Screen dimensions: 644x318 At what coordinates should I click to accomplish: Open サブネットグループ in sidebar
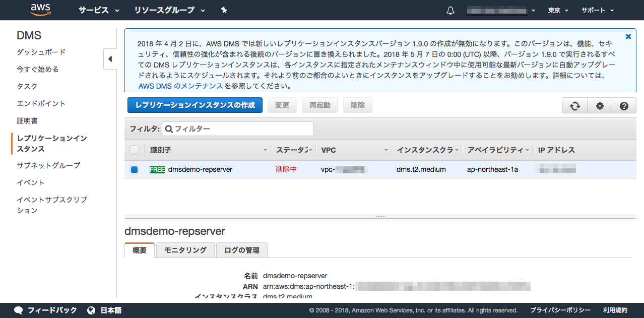click(48, 165)
